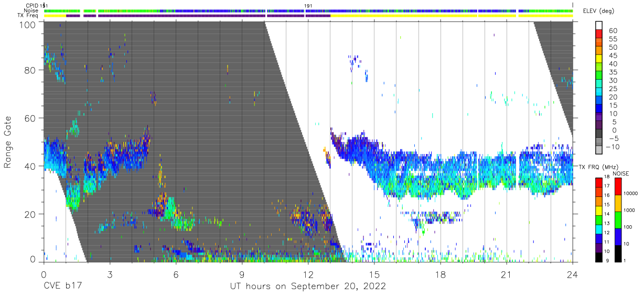Select the red top segment of TX FRQ bar
644x297 pixels.
(x=599, y=182)
